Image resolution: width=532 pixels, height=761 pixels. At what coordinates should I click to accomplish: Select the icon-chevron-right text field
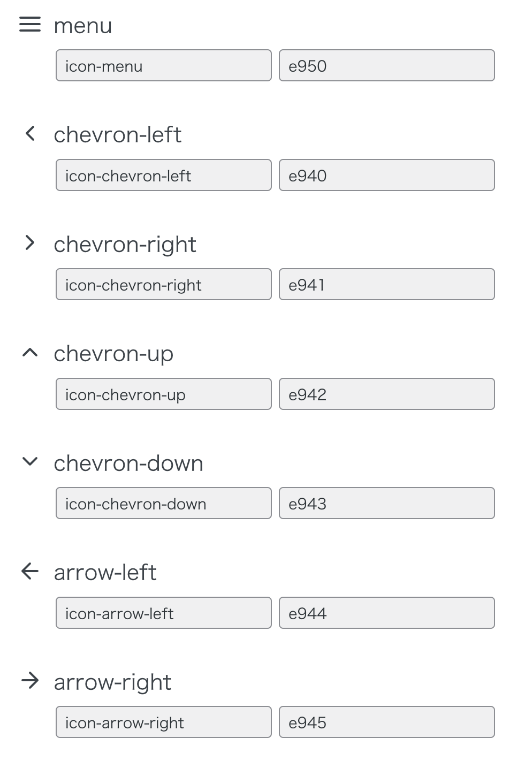click(164, 284)
